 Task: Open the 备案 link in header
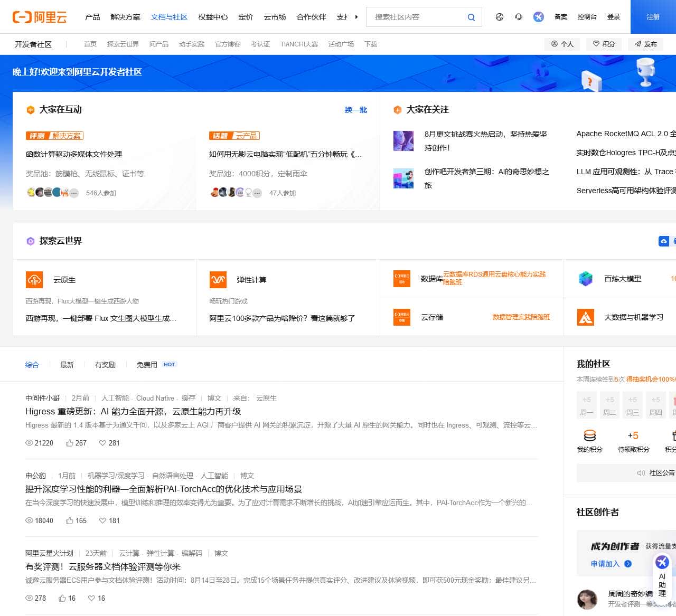[x=561, y=17]
